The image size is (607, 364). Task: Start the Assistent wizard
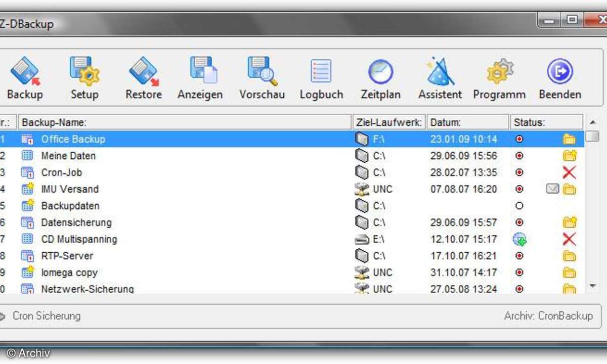pyautogui.click(x=440, y=78)
